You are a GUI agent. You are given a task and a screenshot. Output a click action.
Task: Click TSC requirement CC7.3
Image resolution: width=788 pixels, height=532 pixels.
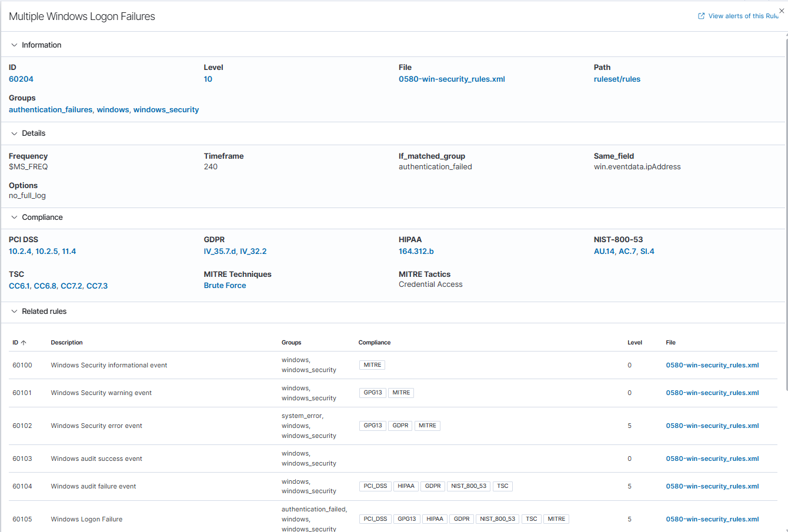97,286
